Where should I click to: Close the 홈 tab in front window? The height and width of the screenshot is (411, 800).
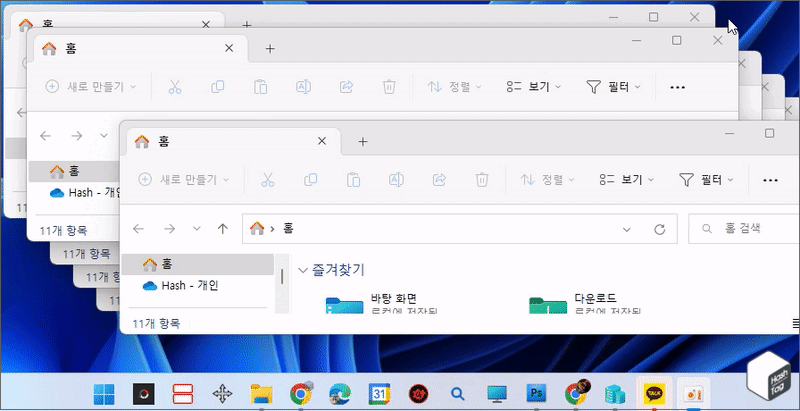pos(321,141)
